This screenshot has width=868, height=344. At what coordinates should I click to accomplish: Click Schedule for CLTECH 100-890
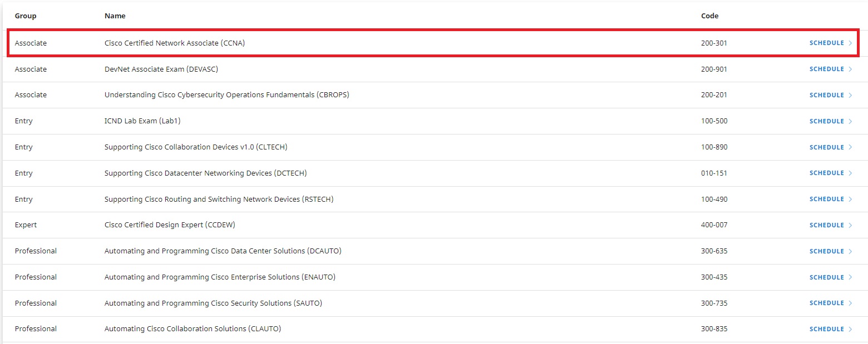(826, 147)
